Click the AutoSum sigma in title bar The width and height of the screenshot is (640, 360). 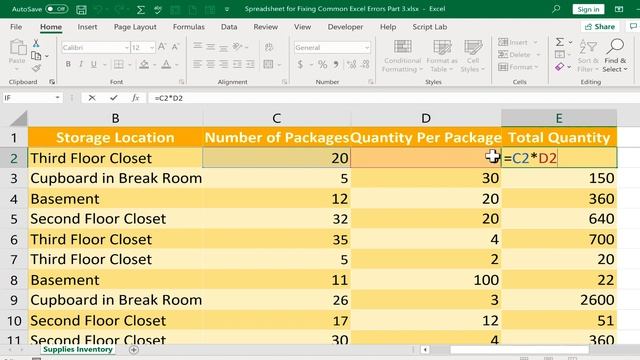coord(140,9)
